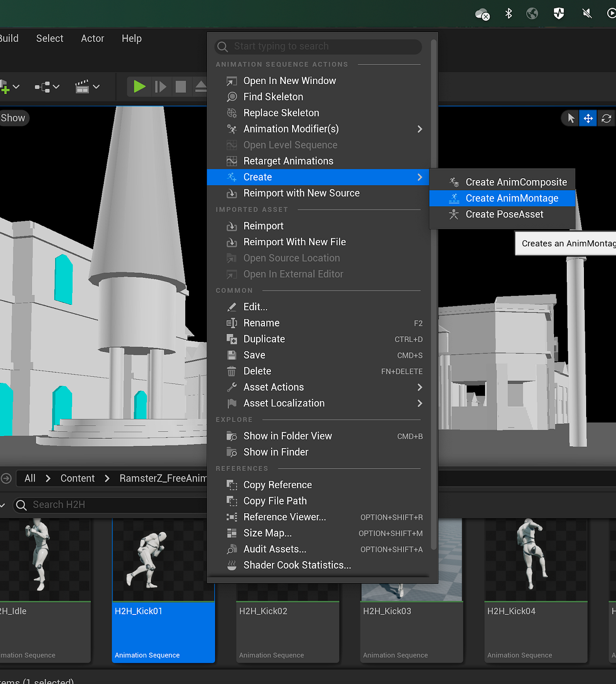
Task: Click Create PoseAsset in submenu
Action: (x=502, y=214)
